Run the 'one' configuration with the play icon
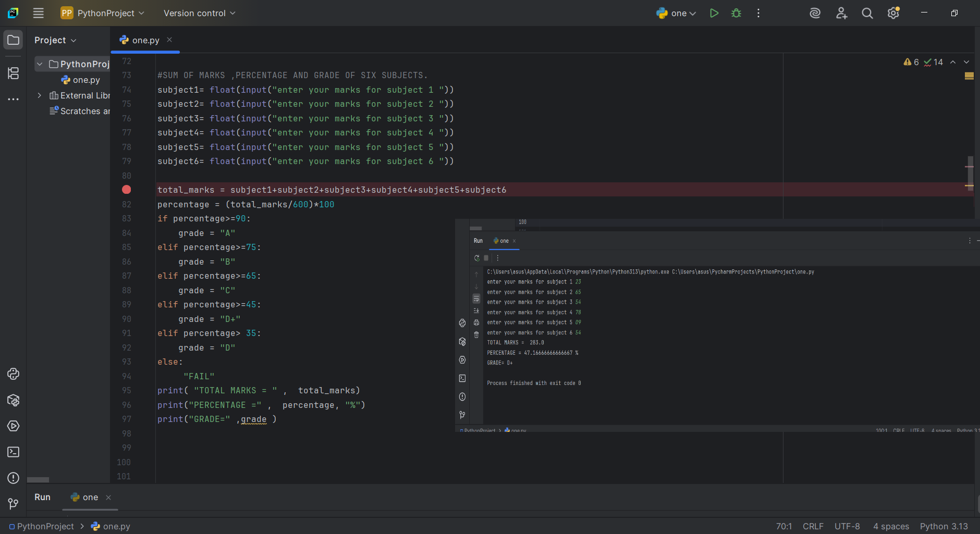This screenshot has height=534, width=980. pyautogui.click(x=714, y=13)
